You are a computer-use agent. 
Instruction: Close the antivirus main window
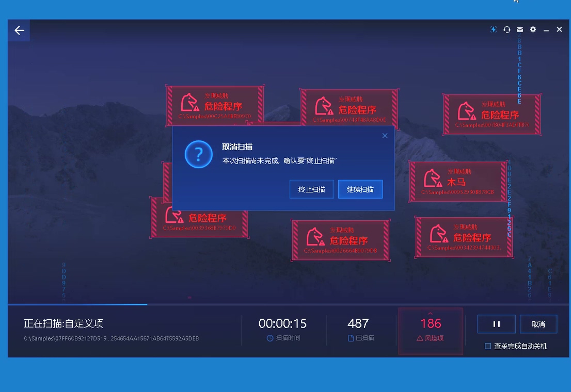coord(559,29)
